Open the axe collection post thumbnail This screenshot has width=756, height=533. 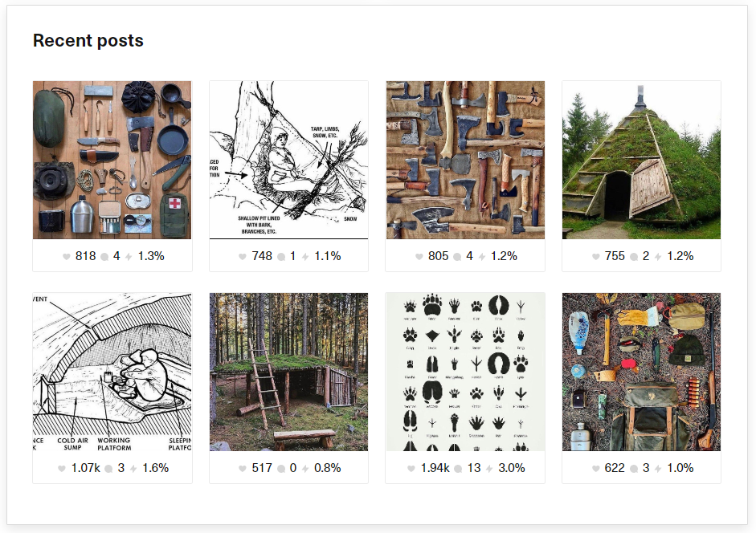tap(465, 160)
